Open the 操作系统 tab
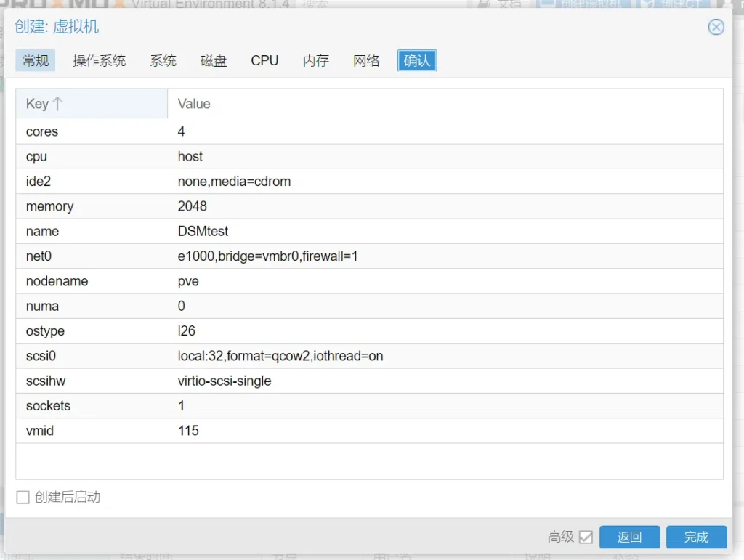The image size is (744, 560). pos(100,61)
